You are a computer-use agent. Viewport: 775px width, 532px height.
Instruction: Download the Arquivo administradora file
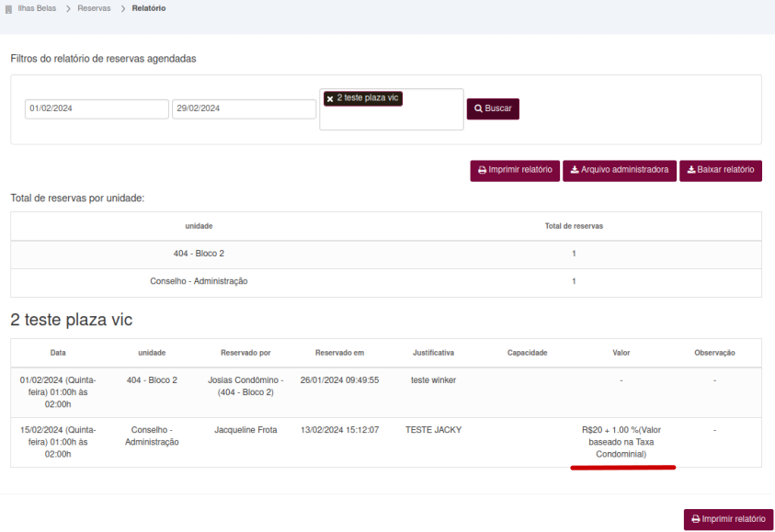pos(620,170)
